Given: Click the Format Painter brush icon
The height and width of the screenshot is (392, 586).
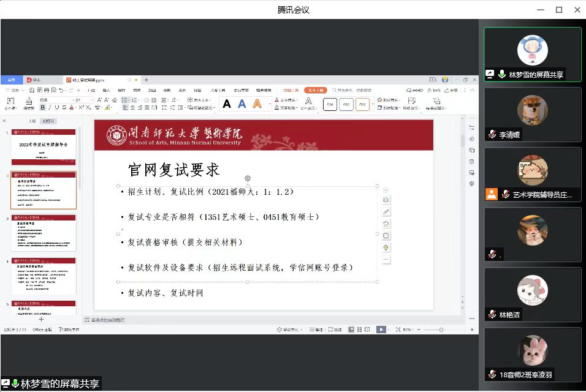Looking at the screenshot, I should (x=28, y=101).
